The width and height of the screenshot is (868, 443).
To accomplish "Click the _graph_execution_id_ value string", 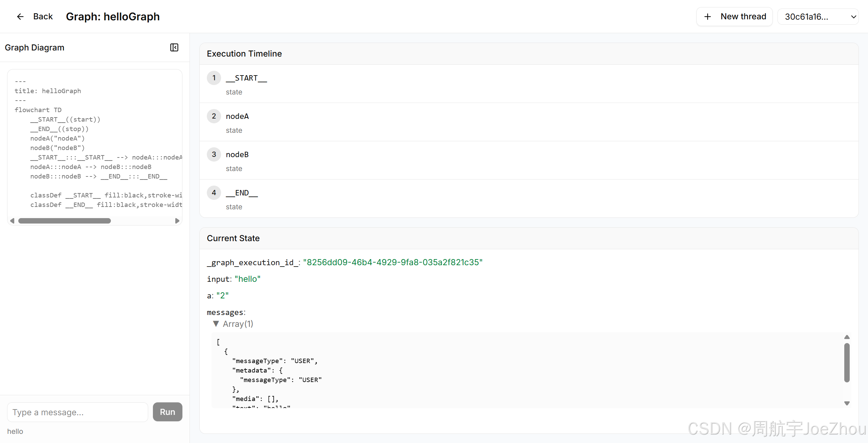I will [x=393, y=262].
